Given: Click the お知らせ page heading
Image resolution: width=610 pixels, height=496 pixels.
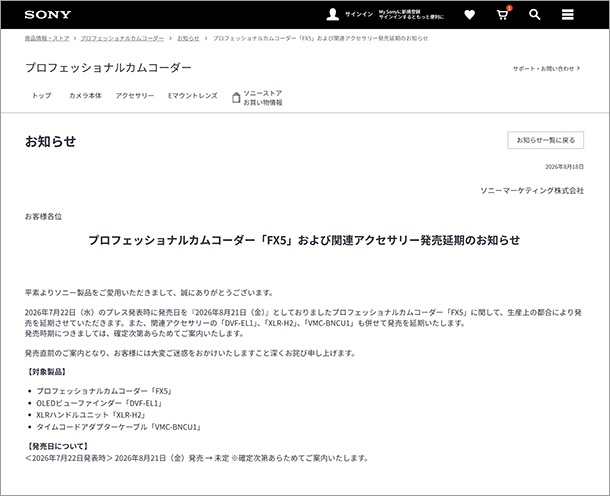Looking at the screenshot, I should tap(51, 141).
